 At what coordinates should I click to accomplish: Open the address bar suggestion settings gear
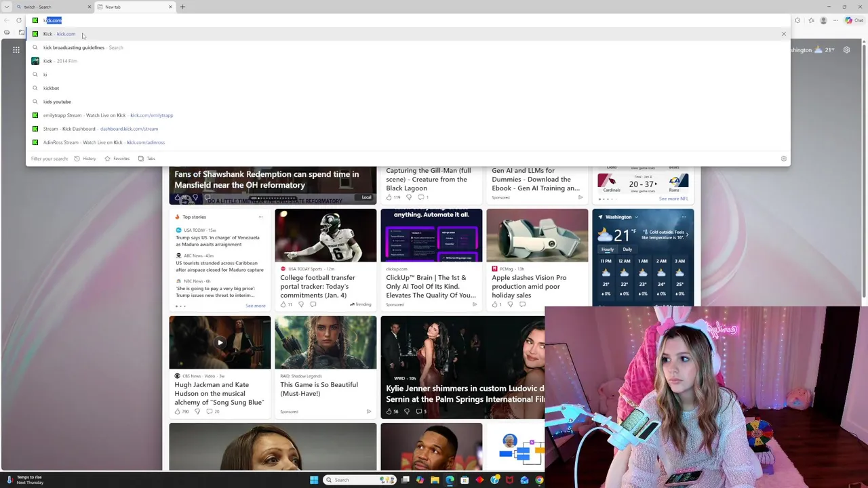[x=783, y=159]
